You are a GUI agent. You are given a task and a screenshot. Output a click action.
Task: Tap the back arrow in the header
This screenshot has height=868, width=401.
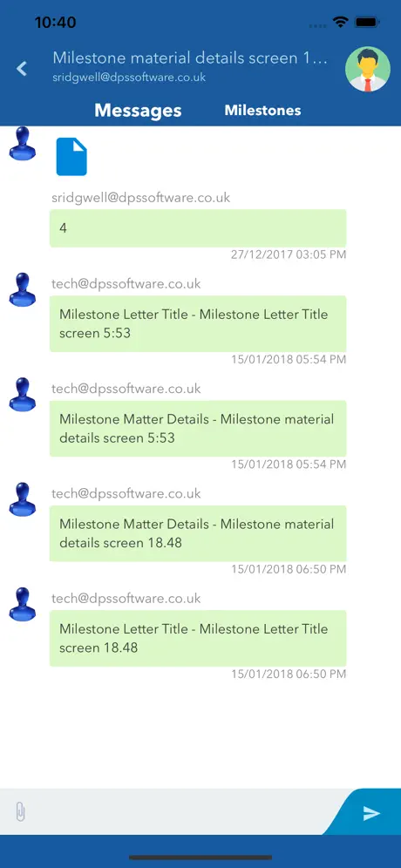[22, 69]
